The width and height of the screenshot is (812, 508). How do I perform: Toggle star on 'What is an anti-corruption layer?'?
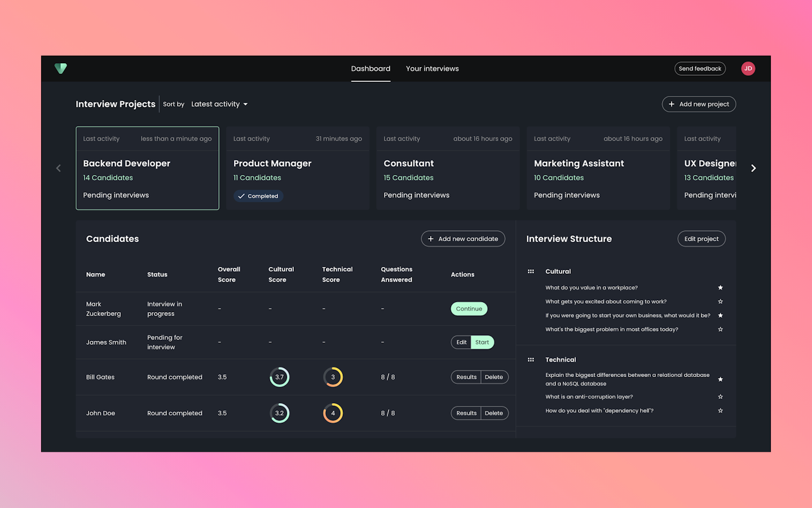(x=720, y=397)
